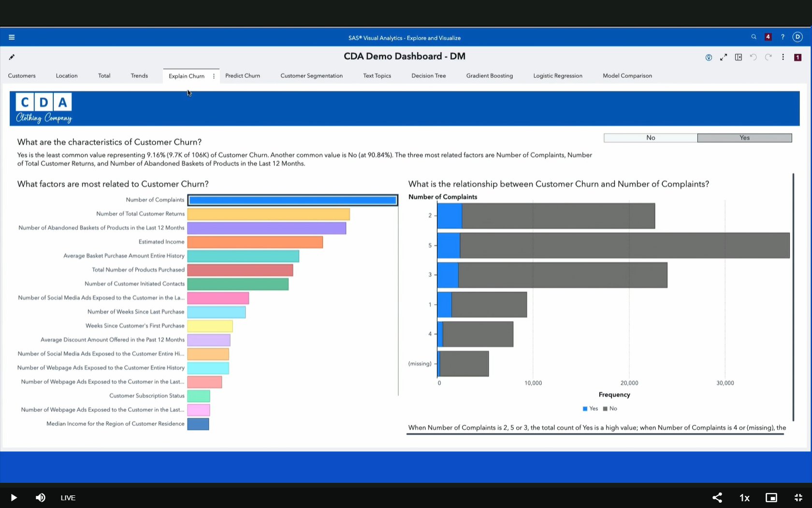The width and height of the screenshot is (812, 508).
Task: Go to the Predict Churn tab
Action: pyautogui.click(x=243, y=76)
